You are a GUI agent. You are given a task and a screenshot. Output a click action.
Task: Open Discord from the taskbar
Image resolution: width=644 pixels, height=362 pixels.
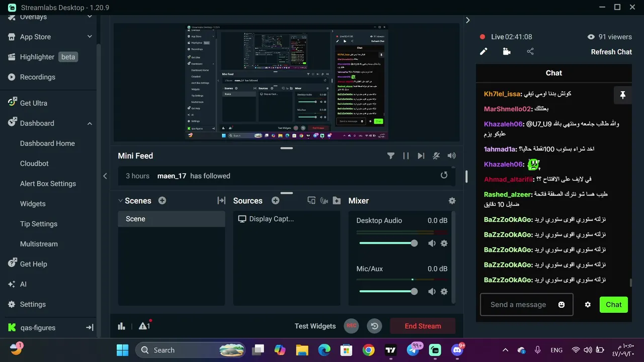[x=457, y=350]
